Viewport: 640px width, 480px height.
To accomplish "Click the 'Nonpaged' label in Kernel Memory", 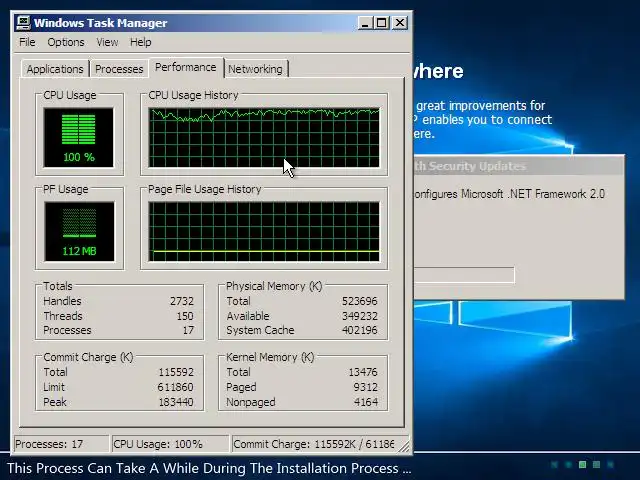I will [x=251, y=402].
